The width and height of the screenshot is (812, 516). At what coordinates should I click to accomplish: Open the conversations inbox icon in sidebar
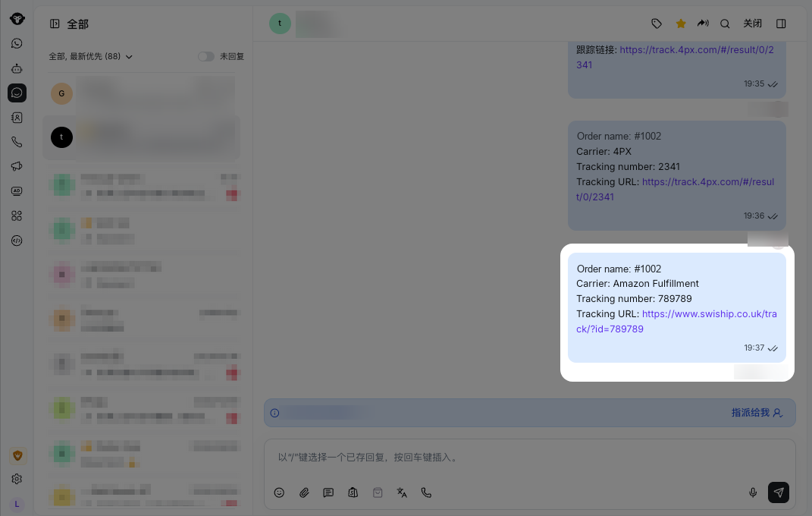click(17, 93)
